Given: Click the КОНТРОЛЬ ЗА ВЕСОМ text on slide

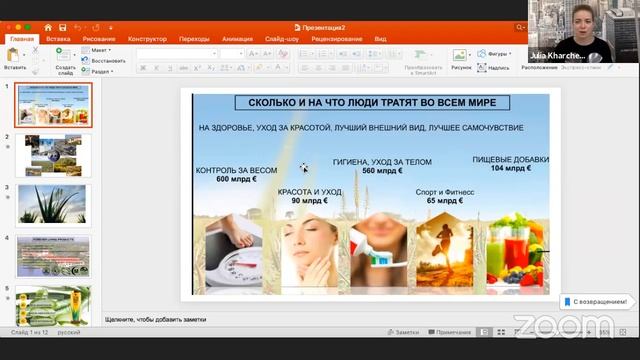Looking at the screenshot, I should tap(236, 170).
